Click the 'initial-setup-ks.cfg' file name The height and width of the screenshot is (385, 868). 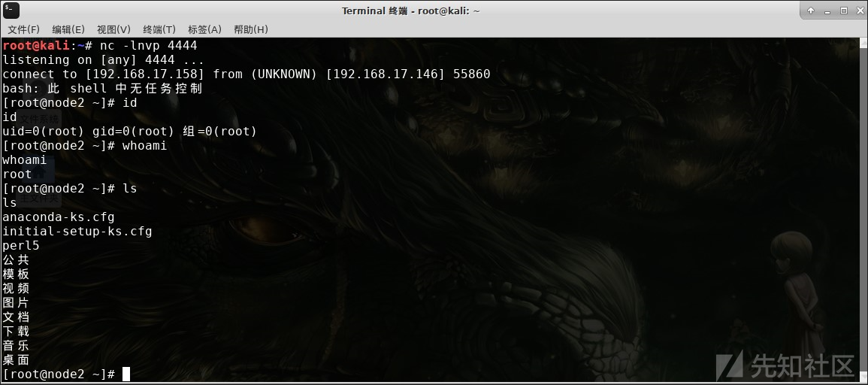77,232
